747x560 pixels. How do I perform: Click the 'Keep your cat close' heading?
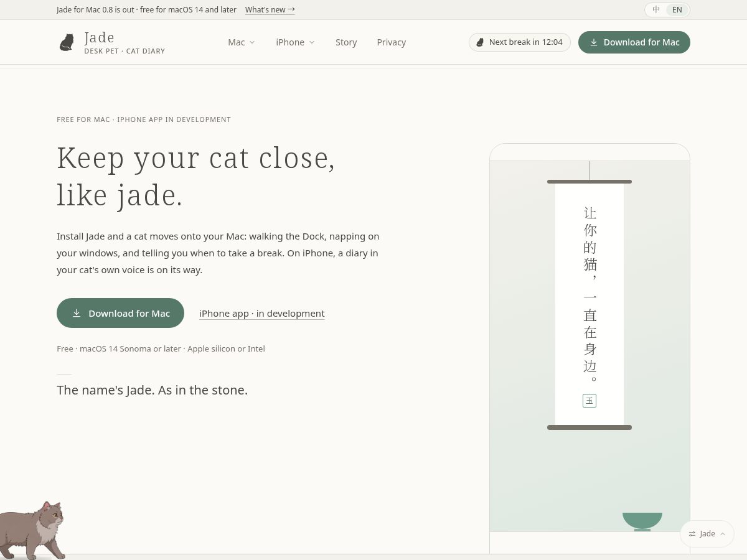point(196,176)
